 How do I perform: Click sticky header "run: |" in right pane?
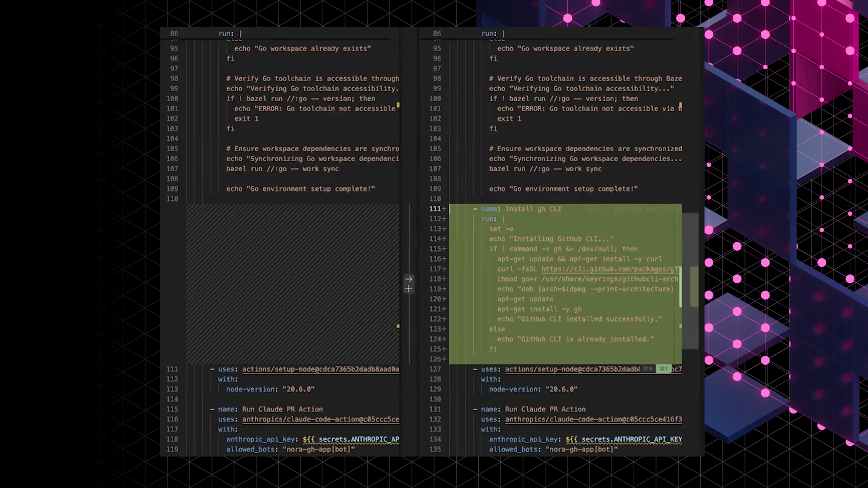(x=493, y=33)
